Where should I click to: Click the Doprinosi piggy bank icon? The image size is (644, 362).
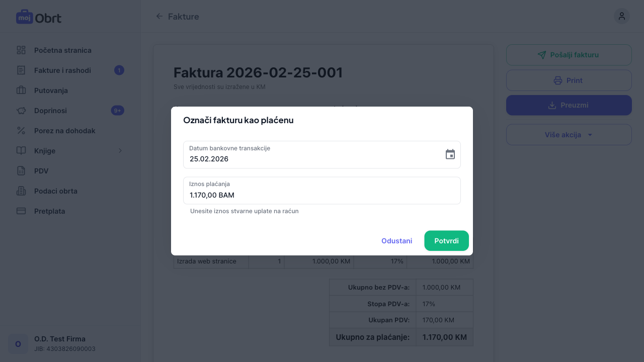coord(21,111)
